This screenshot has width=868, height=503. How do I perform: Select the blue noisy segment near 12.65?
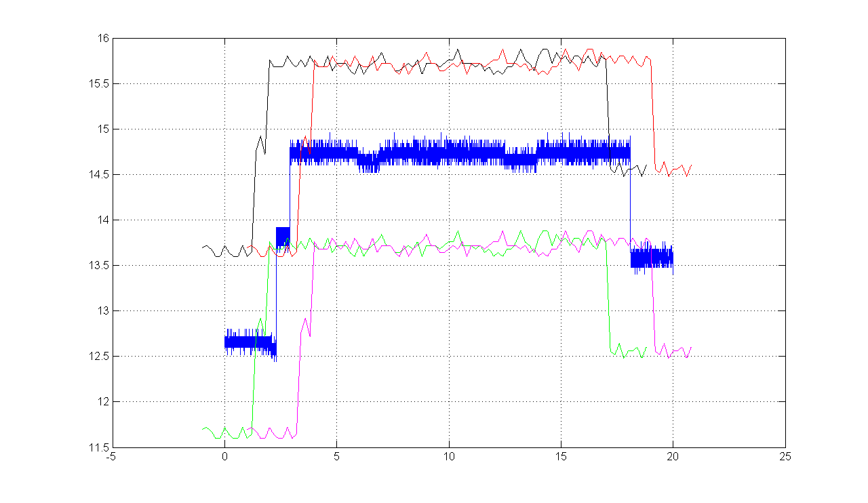(248, 342)
